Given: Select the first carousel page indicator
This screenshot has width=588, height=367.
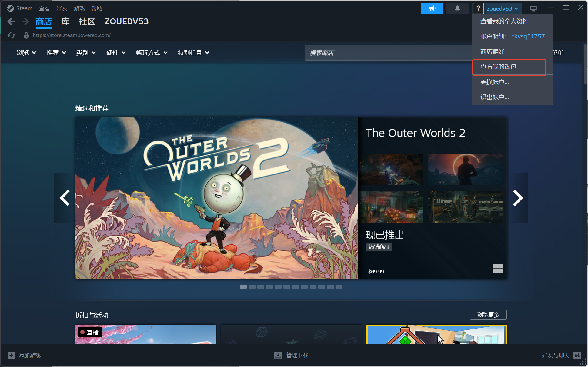Looking at the screenshot, I should pos(243,287).
